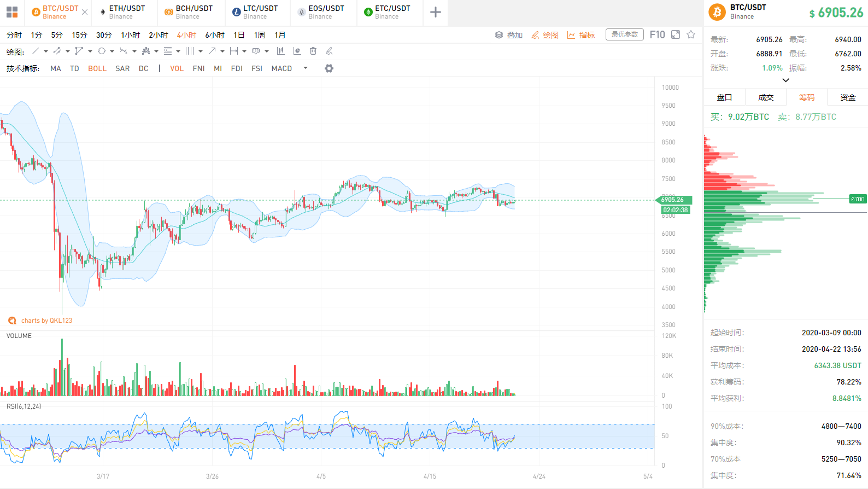Open the grid layout menu icon

pos(12,12)
